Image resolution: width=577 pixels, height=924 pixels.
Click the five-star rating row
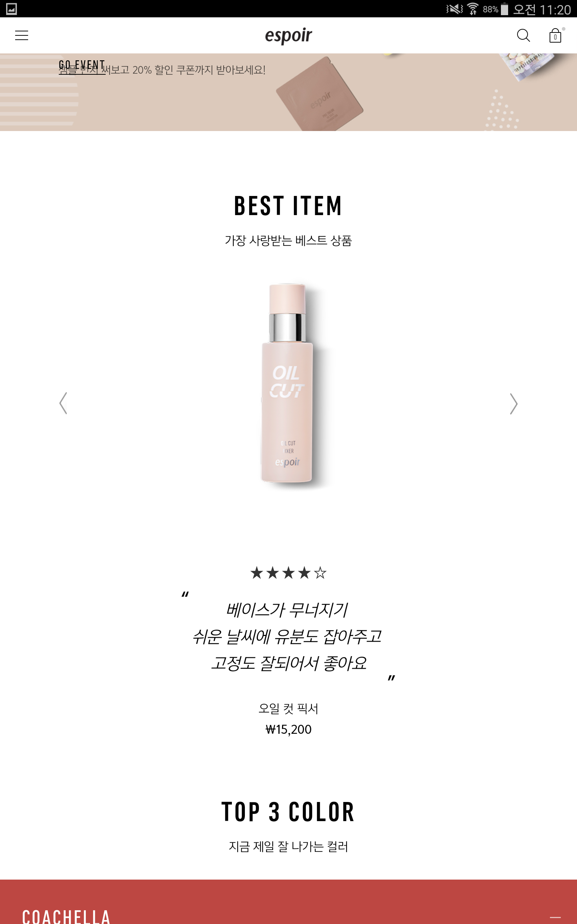288,573
